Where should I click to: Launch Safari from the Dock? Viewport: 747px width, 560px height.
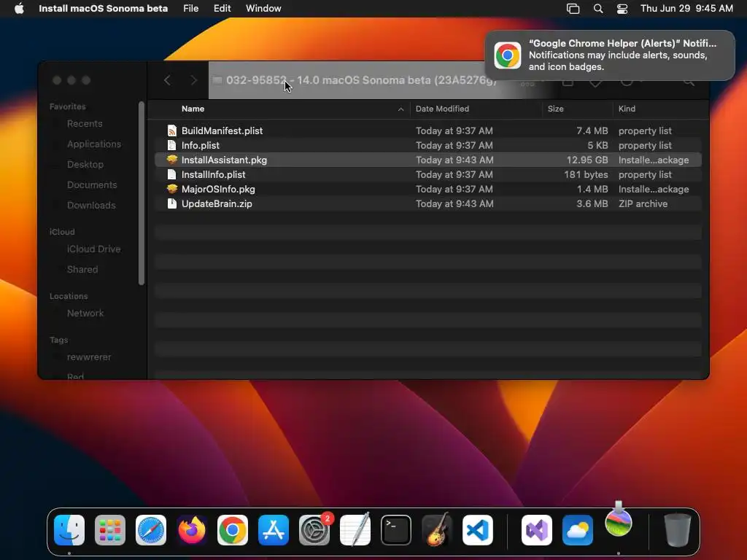pos(151,529)
